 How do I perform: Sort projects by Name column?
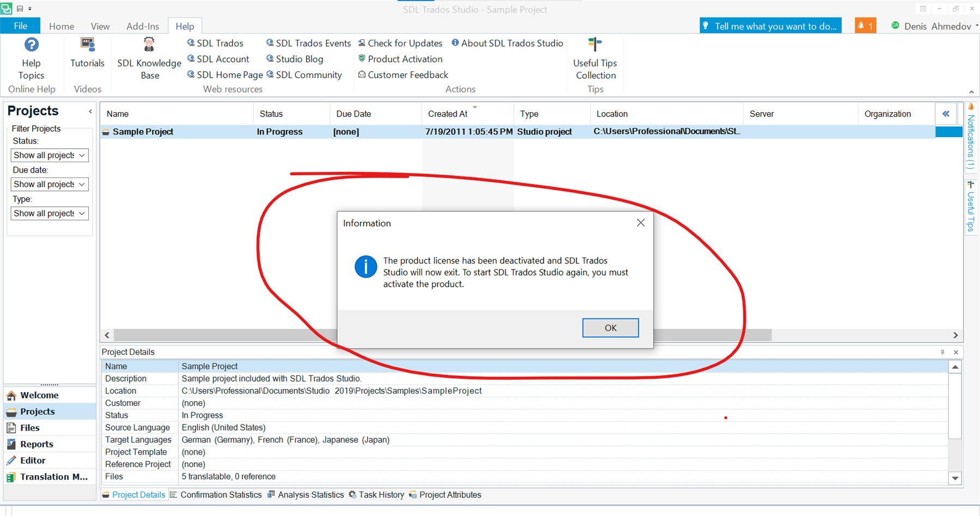pos(177,114)
